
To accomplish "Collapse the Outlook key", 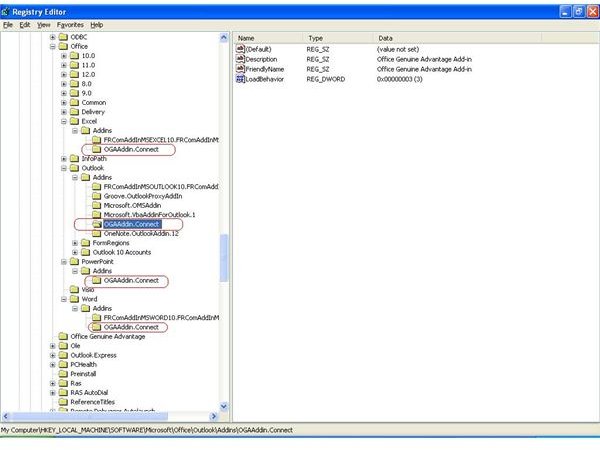I will (x=64, y=168).
